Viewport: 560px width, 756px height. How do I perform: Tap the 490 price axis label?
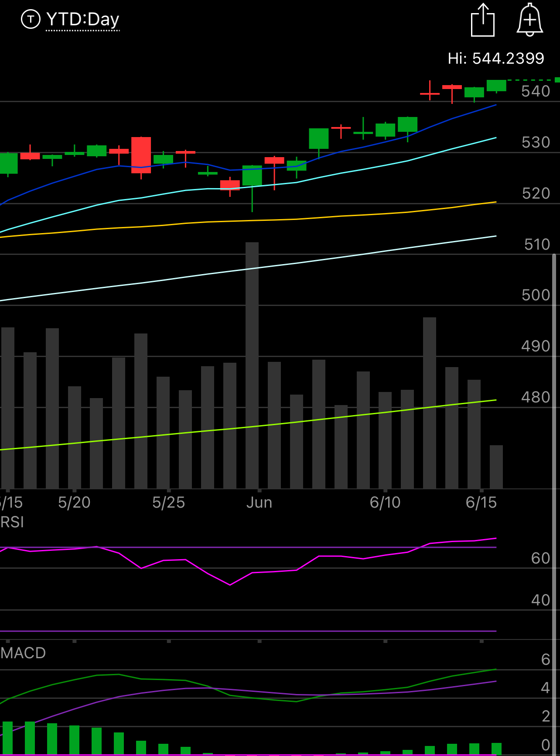click(536, 346)
